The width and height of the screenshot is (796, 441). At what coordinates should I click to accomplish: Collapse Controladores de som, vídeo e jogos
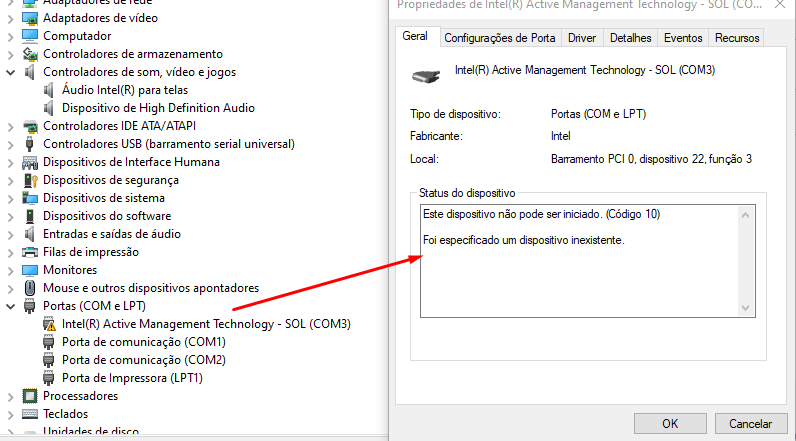[x=10, y=73]
